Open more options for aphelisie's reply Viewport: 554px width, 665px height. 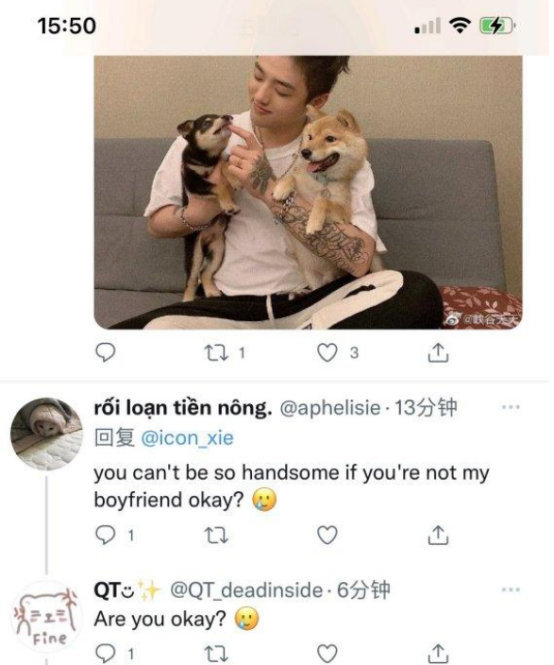point(510,407)
